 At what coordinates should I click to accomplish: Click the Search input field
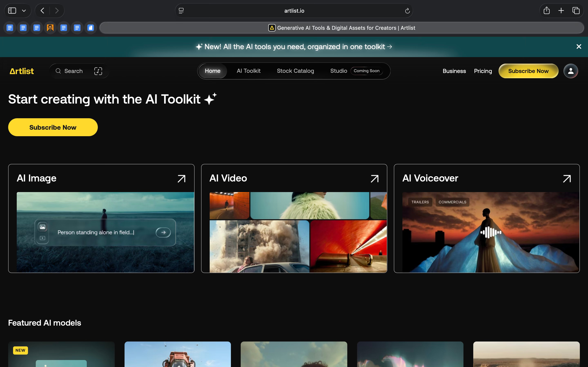pyautogui.click(x=73, y=71)
